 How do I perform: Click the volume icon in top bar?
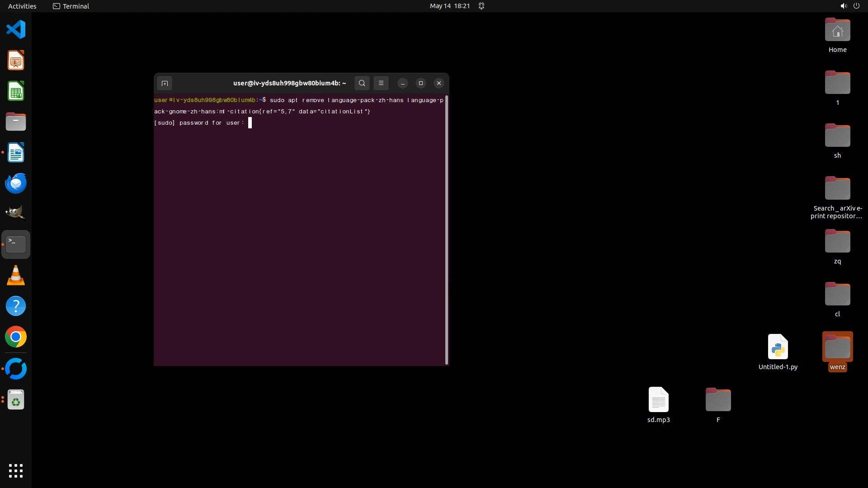(x=843, y=6)
